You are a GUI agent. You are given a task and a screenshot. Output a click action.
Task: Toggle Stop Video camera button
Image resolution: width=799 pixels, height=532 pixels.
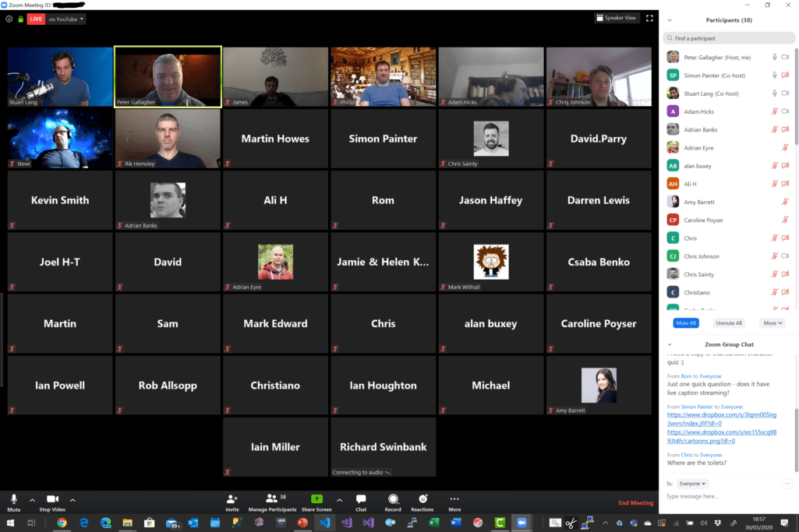point(52,499)
